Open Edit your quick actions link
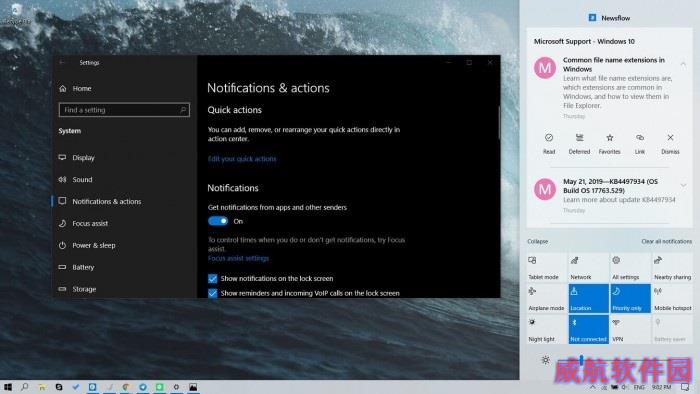The width and height of the screenshot is (700, 394). [x=242, y=159]
